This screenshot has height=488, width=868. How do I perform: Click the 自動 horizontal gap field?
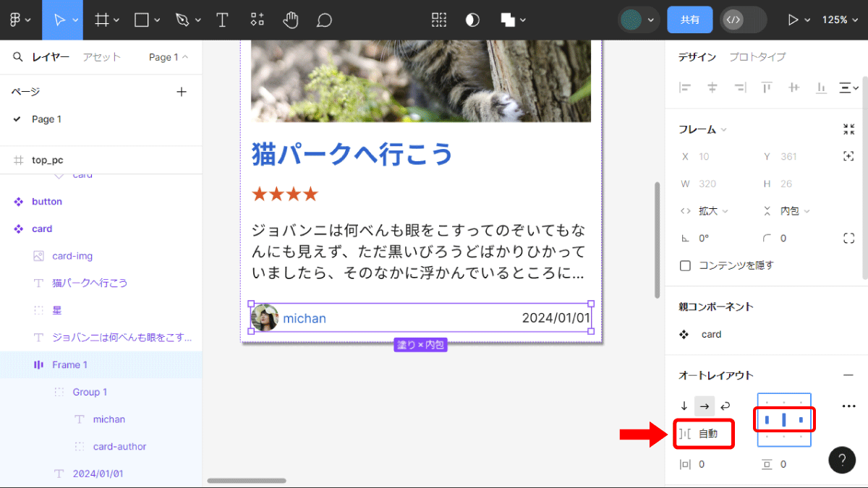coord(705,434)
